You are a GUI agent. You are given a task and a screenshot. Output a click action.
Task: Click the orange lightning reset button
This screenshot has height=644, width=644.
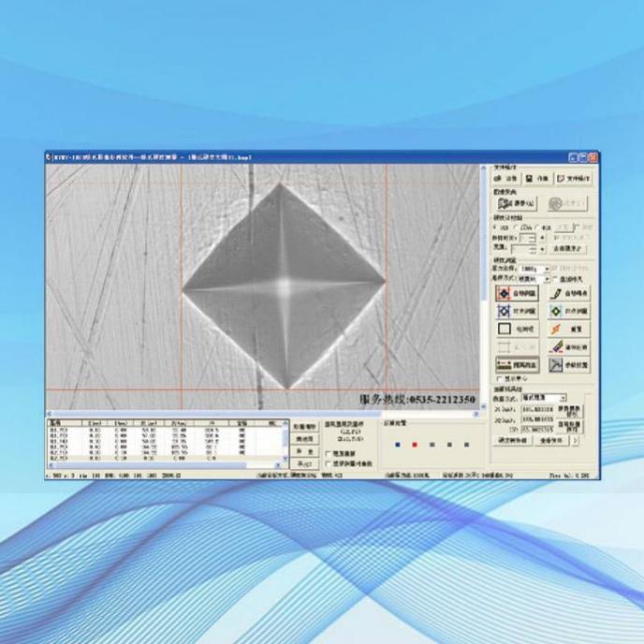(x=568, y=329)
